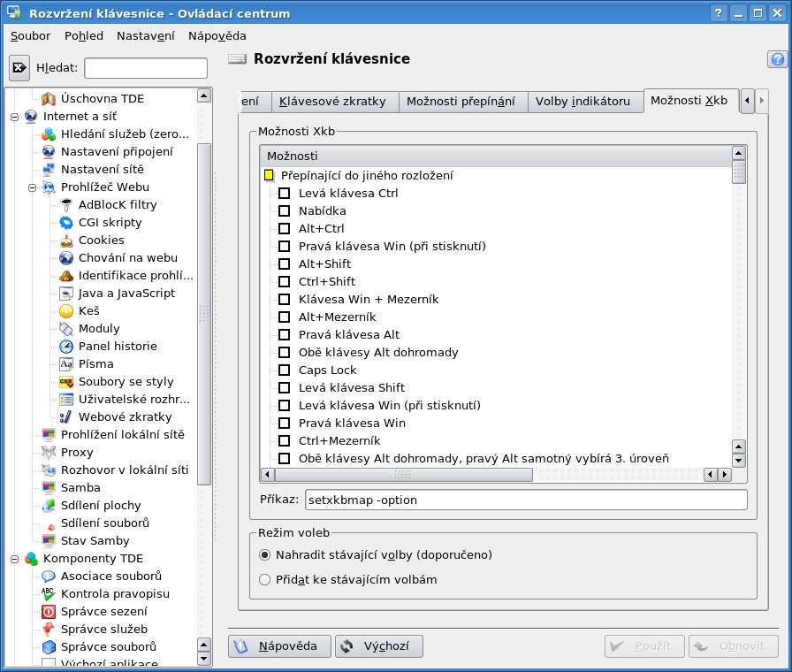Click the Použít apply button
Screen dimensions: 792x672
pyautogui.click(x=644, y=646)
